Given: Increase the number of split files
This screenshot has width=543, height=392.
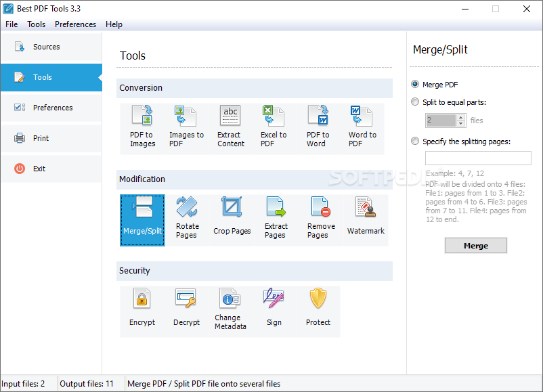Looking at the screenshot, I should [460, 117].
